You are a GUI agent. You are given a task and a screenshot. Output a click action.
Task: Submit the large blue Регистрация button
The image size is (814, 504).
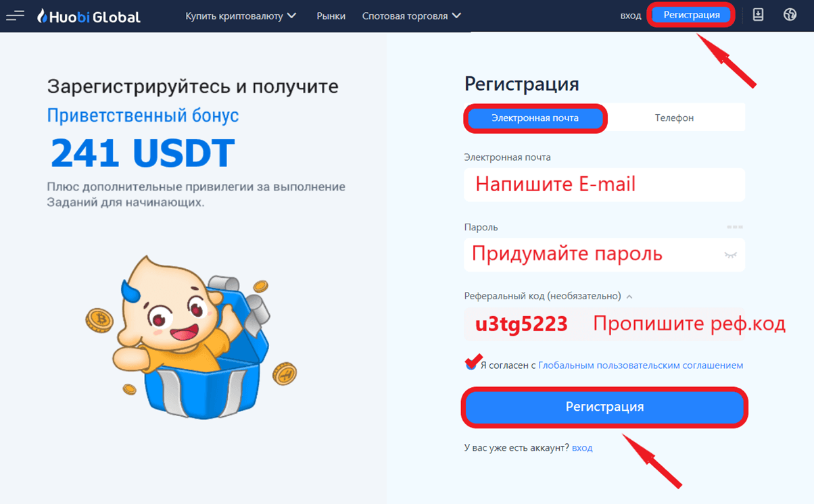pyautogui.click(x=604, y=407)
